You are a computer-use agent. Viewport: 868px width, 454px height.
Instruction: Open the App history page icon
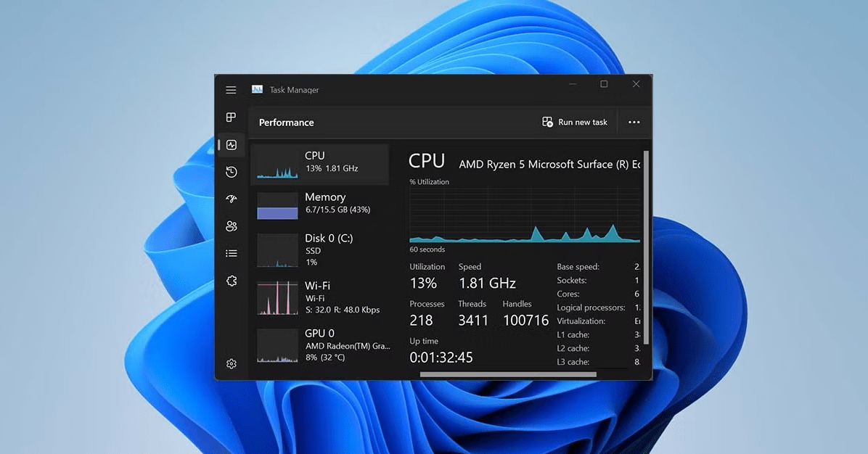[x=232, y=172]
